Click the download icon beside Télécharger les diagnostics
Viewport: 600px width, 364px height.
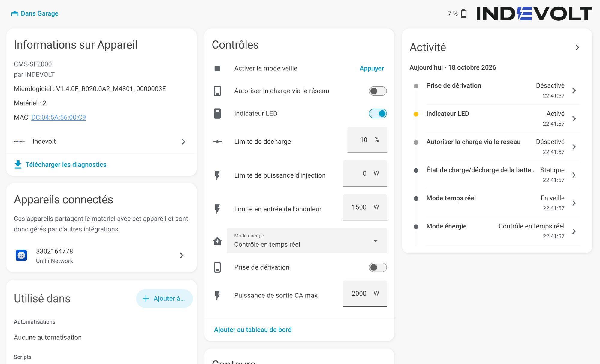[18, 164]
